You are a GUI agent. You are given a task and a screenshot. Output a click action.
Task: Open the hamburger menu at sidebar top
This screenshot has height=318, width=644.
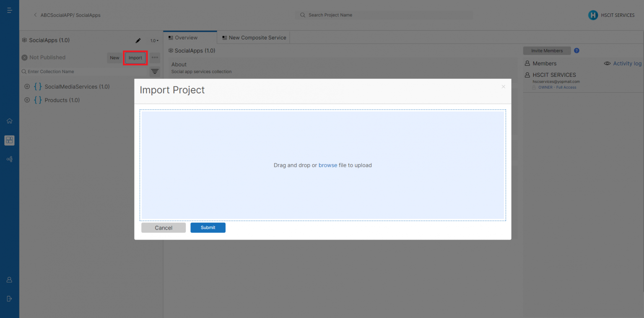tap(9, 10)
